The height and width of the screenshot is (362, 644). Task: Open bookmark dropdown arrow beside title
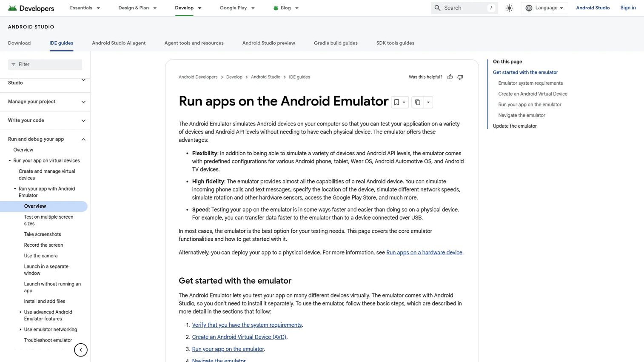pyautogui.click(x=404, y=102)
